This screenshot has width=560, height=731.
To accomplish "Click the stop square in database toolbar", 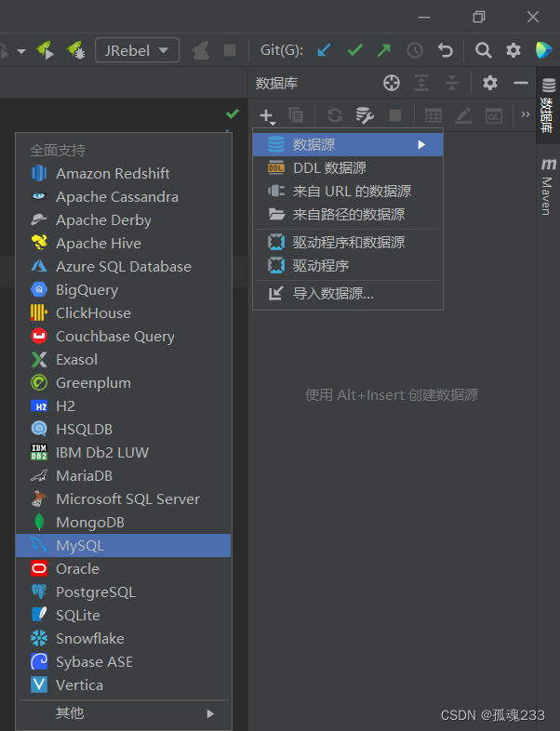I will coord(395,114).
